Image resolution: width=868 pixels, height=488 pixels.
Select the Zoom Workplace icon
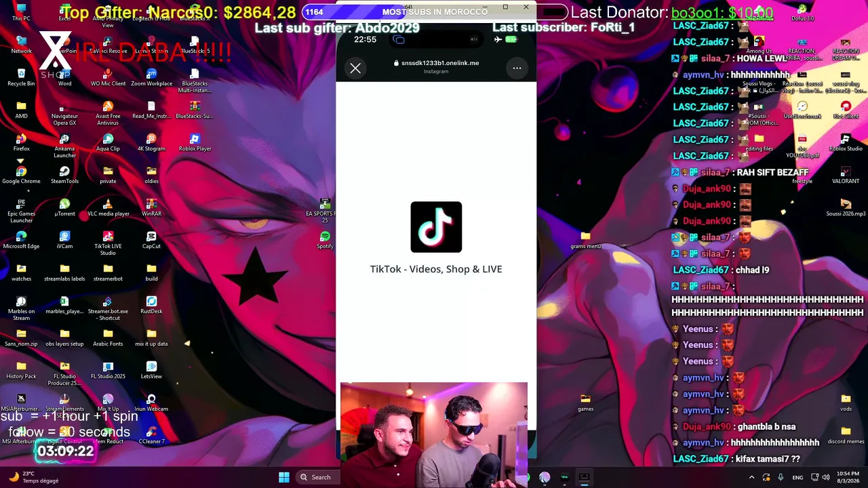pyautogui.click(x=151, y=76)
